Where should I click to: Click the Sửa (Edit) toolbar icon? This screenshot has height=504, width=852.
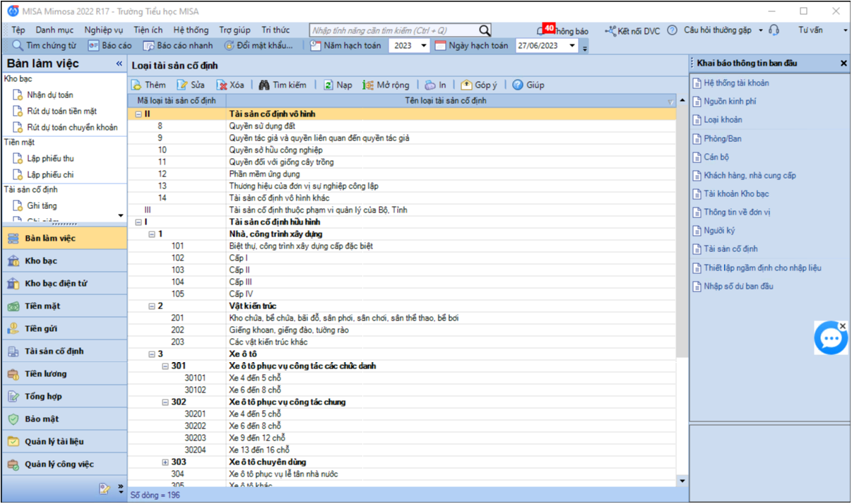click(182, 85)
